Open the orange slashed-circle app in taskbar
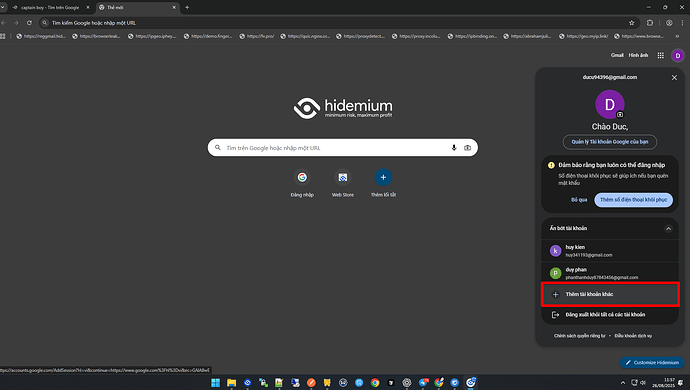Image resolution: width=690 pixels, height=390 pixels. [311, 383]
